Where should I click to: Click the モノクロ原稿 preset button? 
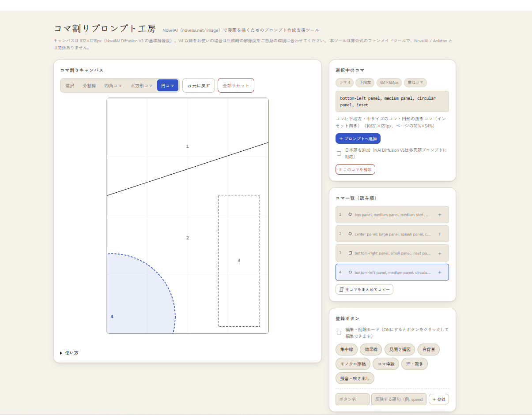353,364
